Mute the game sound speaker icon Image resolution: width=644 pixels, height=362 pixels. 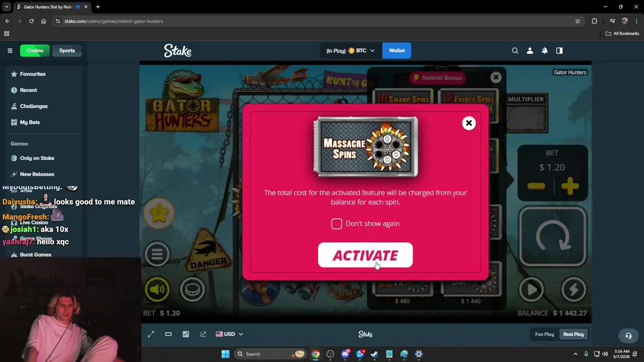click(157, 290)
